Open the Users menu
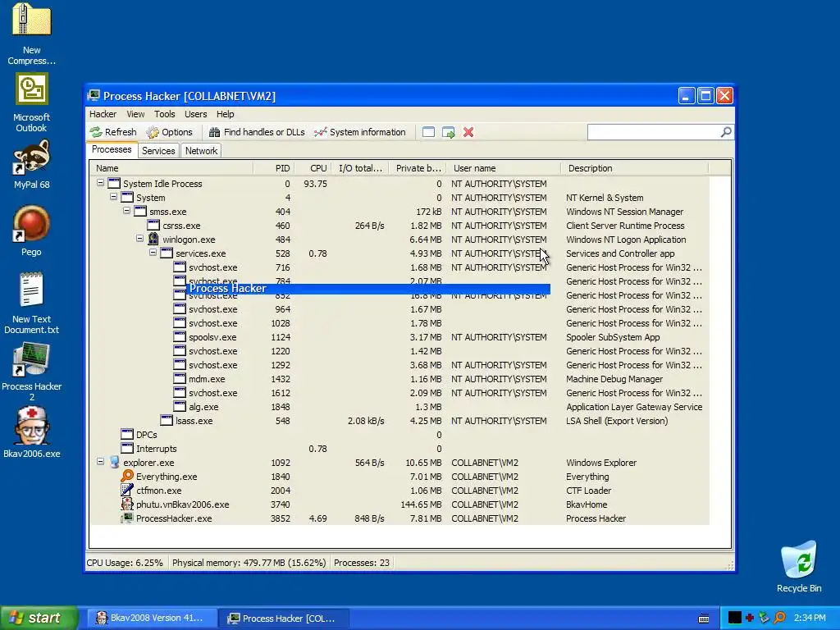 tap(195, 114)
